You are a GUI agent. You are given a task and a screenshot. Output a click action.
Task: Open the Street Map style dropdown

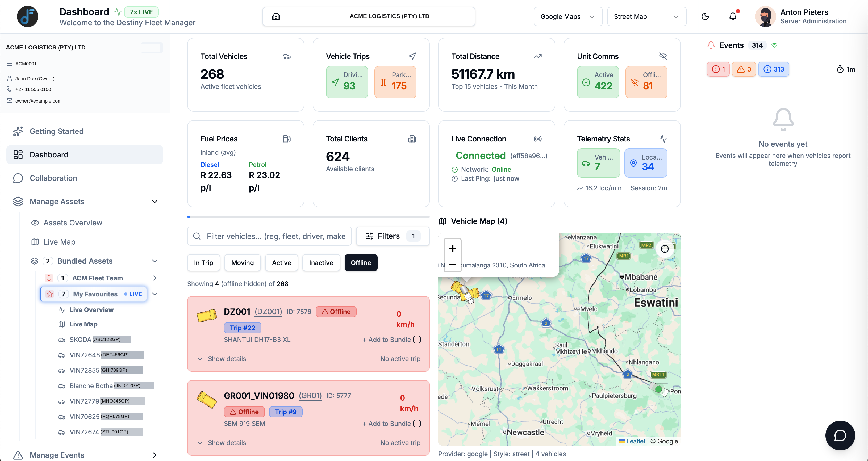point(647,16)
